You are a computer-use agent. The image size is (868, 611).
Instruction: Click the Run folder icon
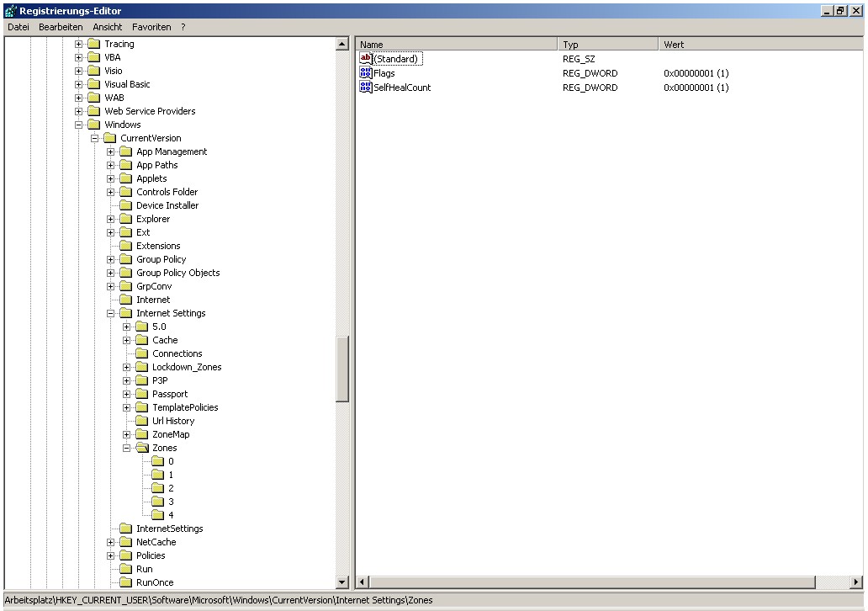click(126, 569)
